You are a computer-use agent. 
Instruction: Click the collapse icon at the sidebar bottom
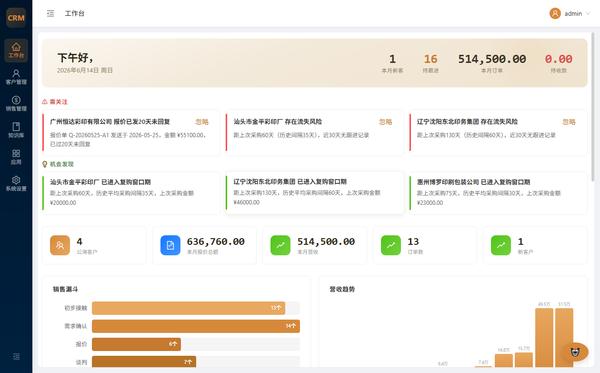click(x=16, y=357)
